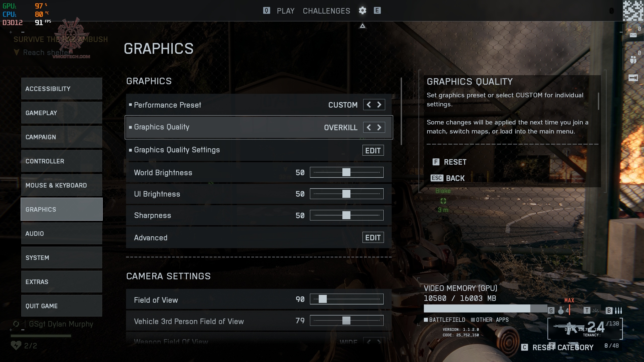This screenshot has height=362, width=644.
Task: Click the Q key previous-tab icon
Action: click(266, 11)
